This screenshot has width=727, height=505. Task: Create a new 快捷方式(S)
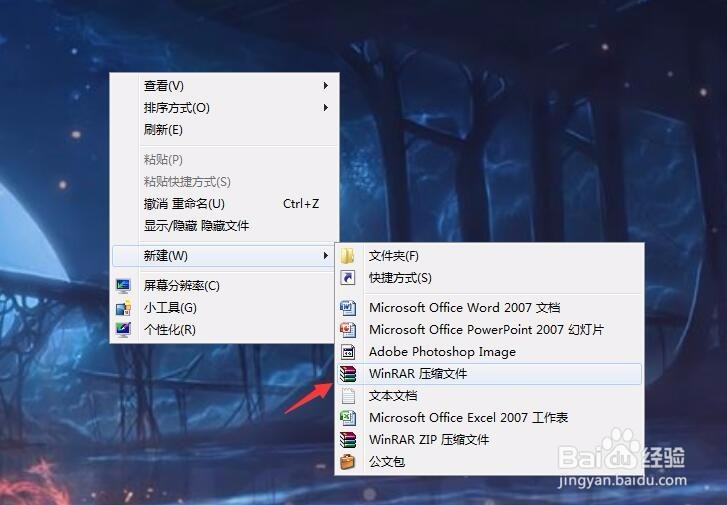coord(490,278)
